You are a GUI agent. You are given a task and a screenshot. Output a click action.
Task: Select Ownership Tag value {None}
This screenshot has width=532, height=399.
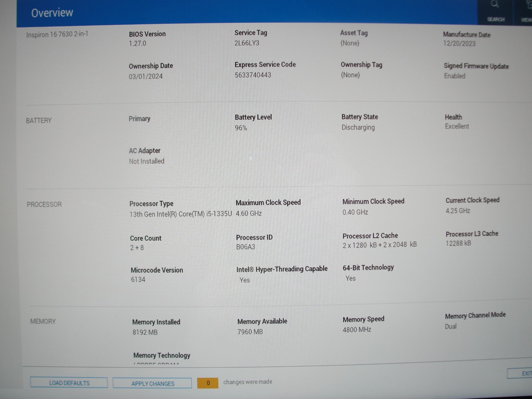click(350, 75)
